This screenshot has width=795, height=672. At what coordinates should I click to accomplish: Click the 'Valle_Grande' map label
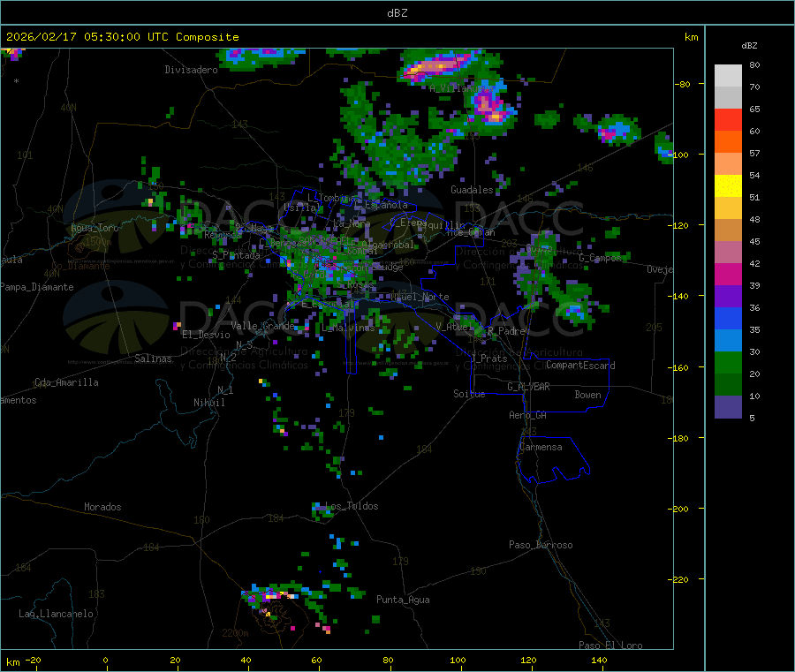click(262, 326)
